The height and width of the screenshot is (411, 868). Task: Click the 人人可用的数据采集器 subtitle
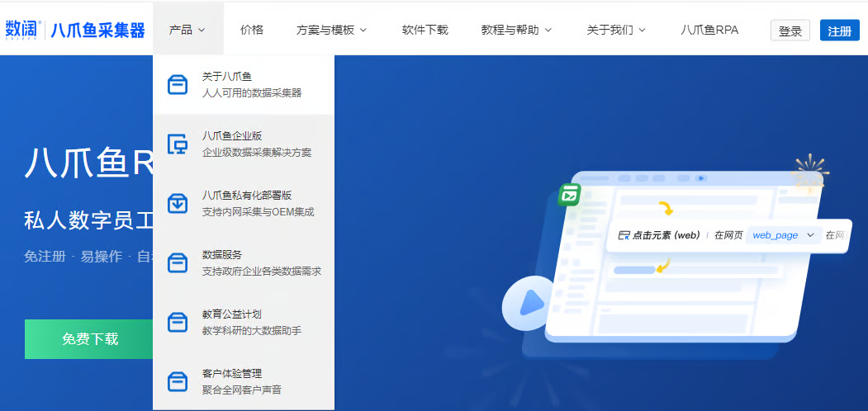click(x=252, y=93)
